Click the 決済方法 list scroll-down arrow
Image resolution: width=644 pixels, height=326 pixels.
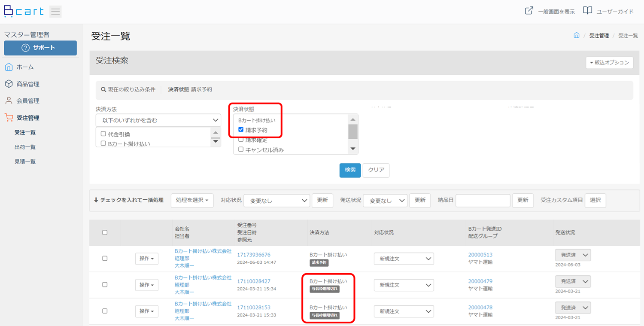(216, 141)
